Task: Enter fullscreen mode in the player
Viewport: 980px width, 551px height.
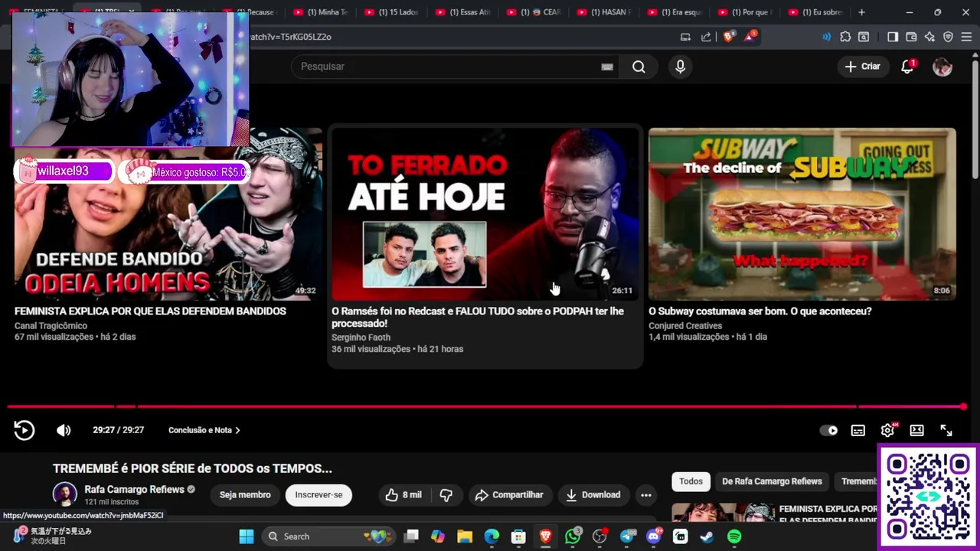Action: [x=946, y=430]
